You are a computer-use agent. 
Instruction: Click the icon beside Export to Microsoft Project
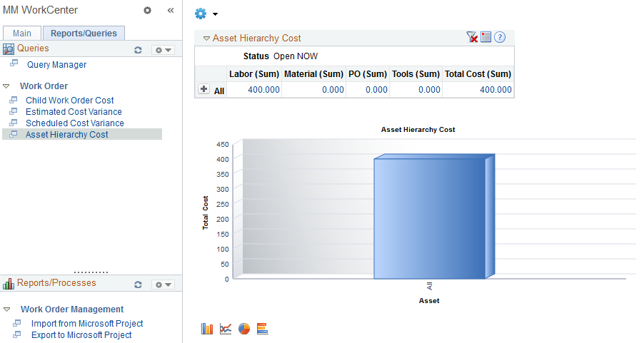click(x=17, y=334)
